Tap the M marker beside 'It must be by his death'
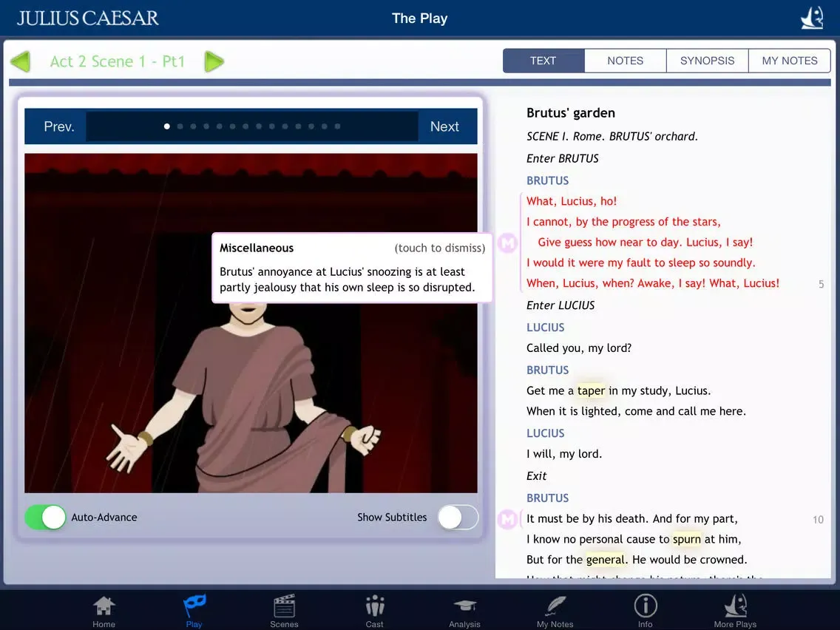The width and height of the screenshot is (840, 630). (x=507, y=519)
